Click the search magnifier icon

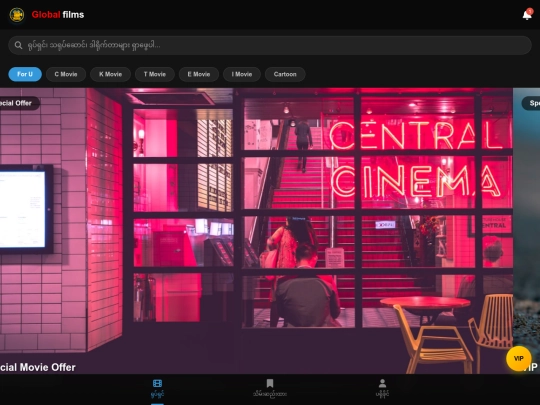[x=18, y=45]
